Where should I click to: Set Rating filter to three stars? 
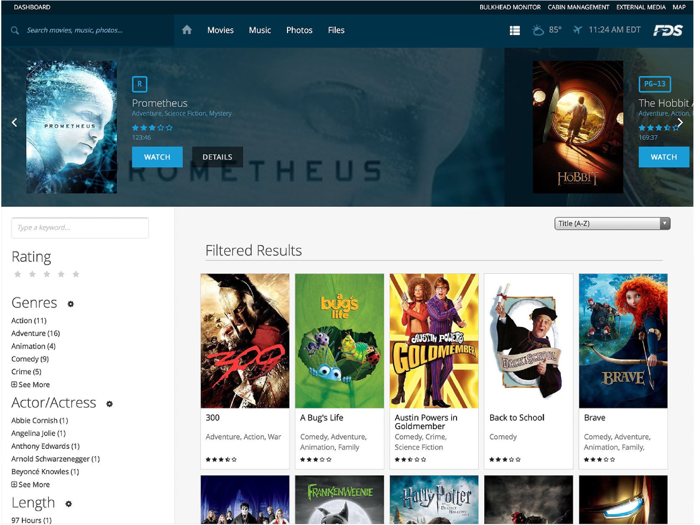coord(46,274)
